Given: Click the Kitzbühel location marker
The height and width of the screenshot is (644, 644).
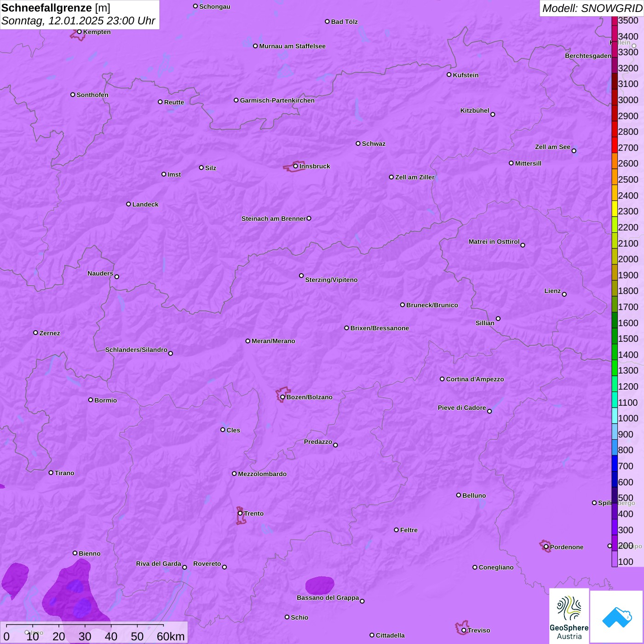Looking at the screenshot, I should pos(493,115).
